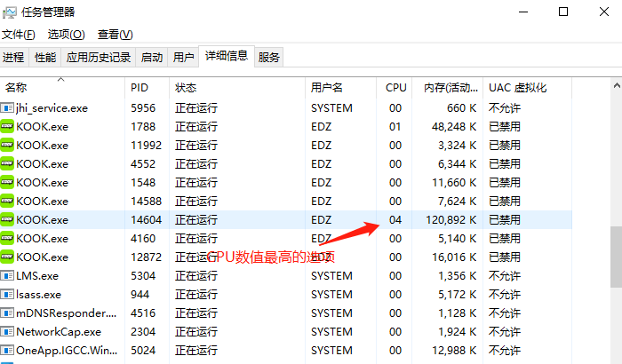Click PID cell 944
The height and width of the screenshot is (364, 622).
(140, 295)
